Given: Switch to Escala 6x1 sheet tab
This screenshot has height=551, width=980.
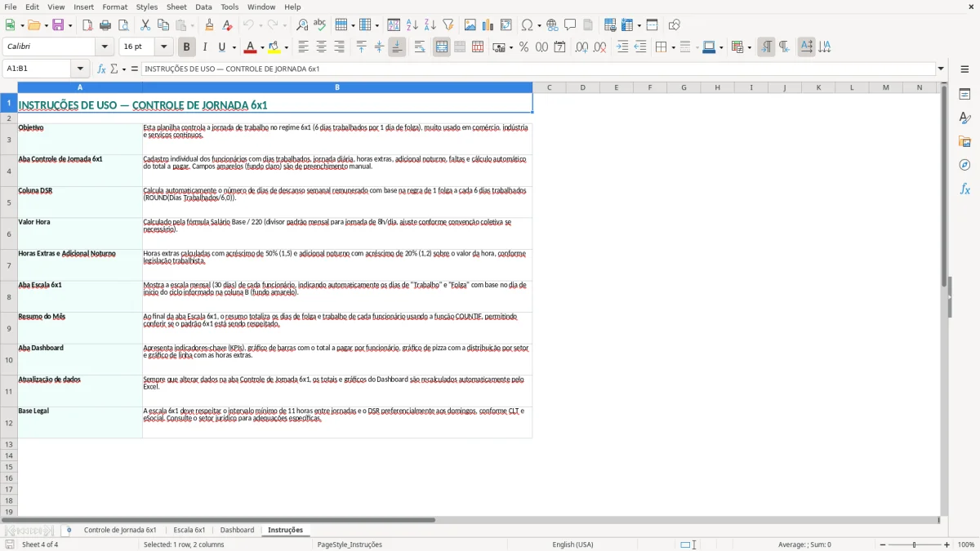Looking at the screenshot, I should [x=189, y=530].
